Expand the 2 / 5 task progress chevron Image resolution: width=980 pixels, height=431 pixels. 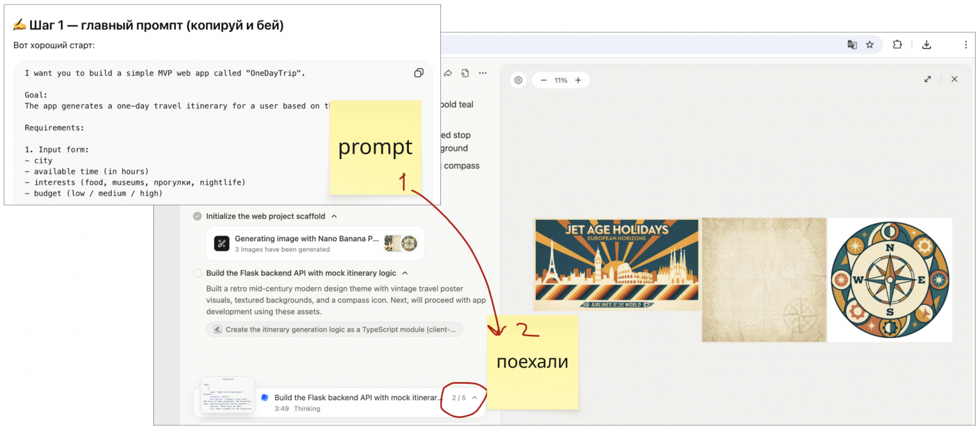pyautogui.click(x=474, y=398)
